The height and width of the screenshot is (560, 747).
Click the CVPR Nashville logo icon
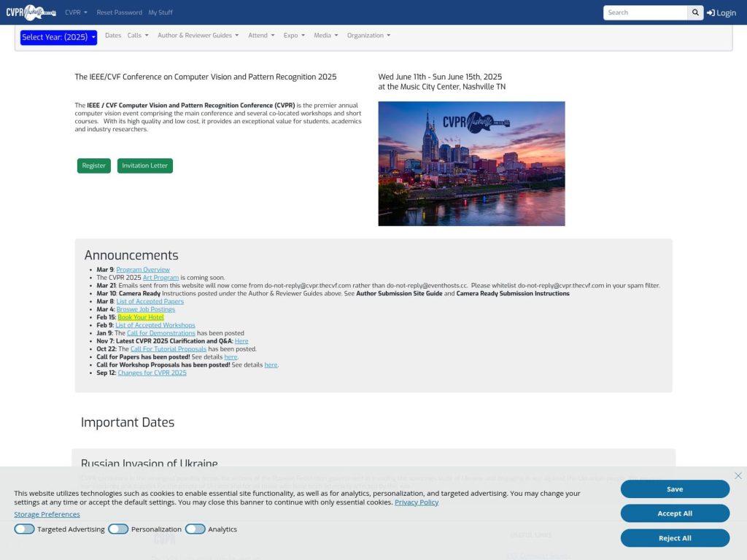pos(31,12)
